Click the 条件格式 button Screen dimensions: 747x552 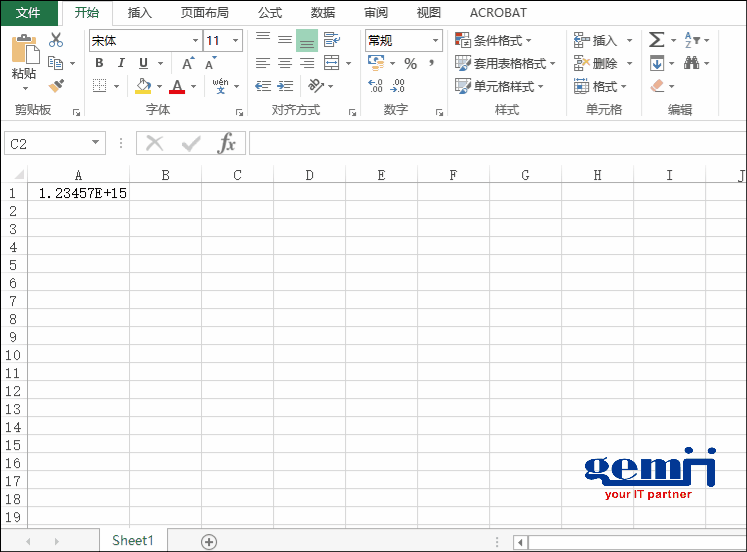tap(493, 40)
